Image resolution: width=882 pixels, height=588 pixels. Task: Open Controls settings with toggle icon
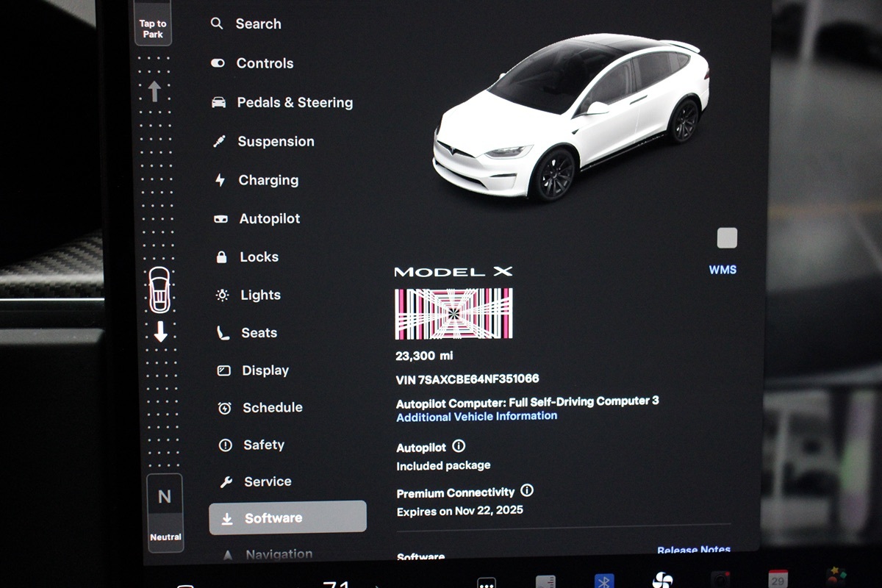[x=264, y=63]
